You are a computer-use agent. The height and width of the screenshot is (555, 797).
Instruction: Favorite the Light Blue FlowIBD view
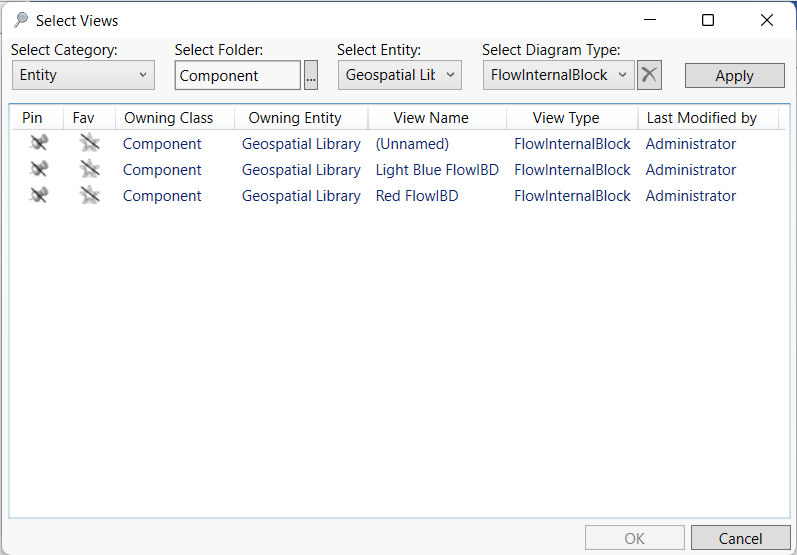90,170
